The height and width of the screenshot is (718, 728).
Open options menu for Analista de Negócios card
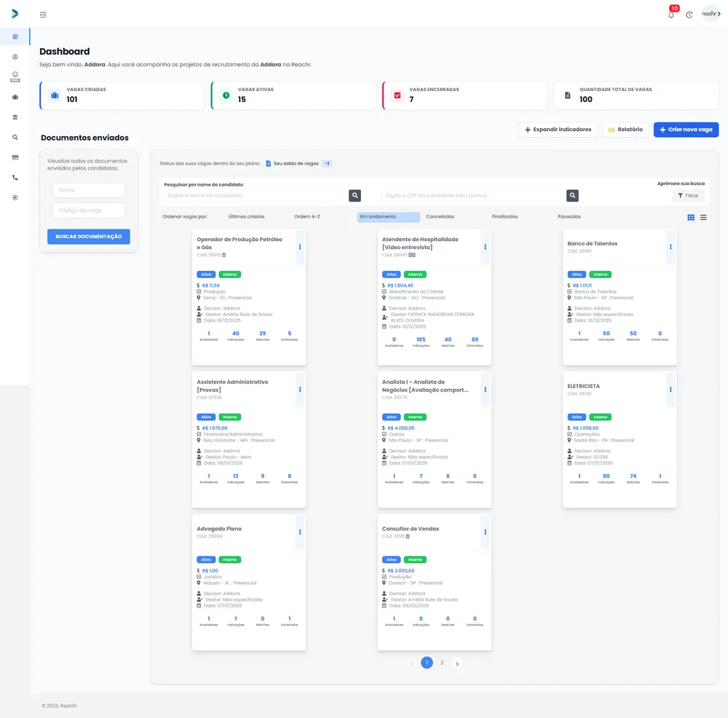pos(485,390)
